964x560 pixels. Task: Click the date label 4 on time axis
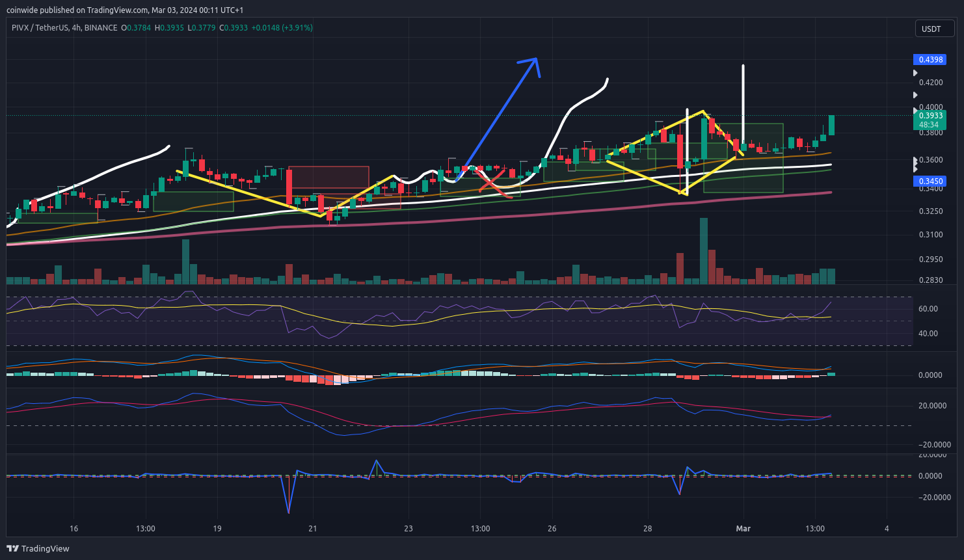pos(887,529)
